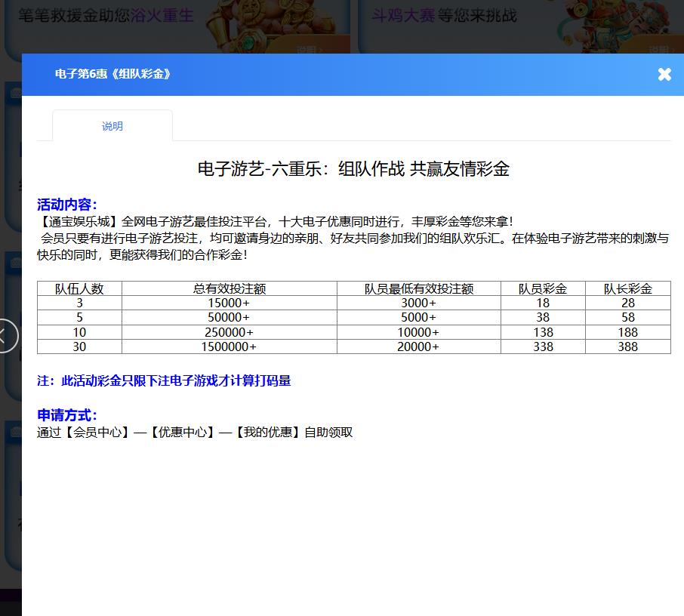Click the 15000+ total bet cell

coord(229,303)
